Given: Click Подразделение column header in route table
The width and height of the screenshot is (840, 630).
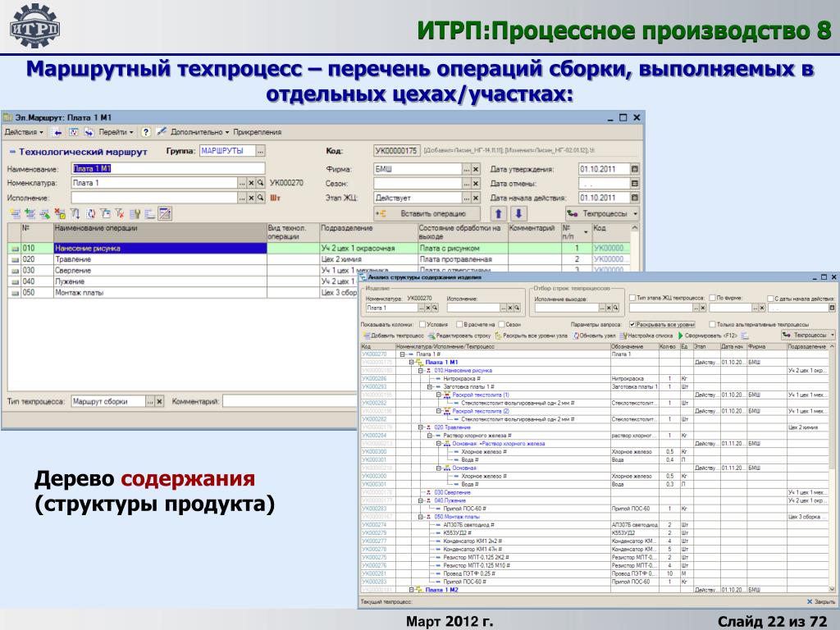Looking at the screenshot, I should point(368,232).
